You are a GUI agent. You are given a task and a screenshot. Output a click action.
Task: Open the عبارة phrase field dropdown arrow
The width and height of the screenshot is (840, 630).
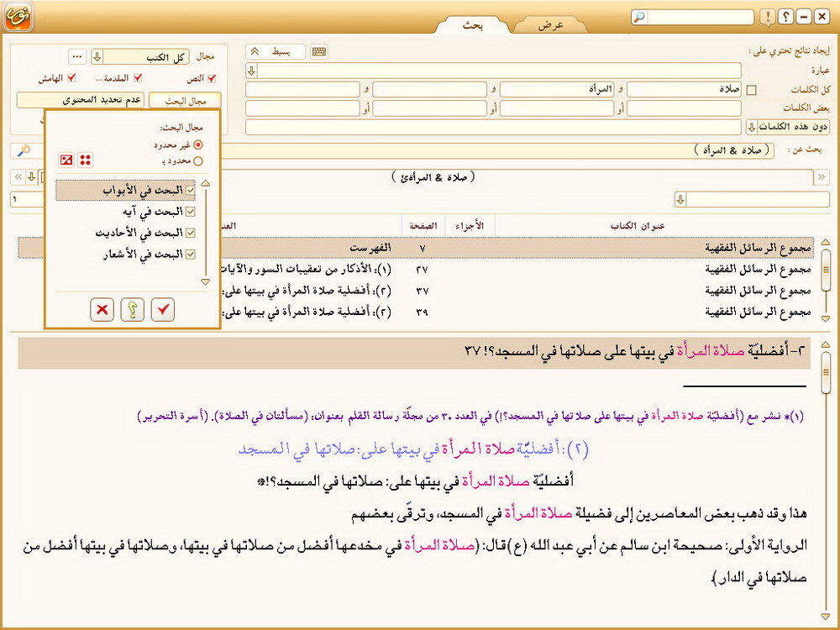point(251,71)
